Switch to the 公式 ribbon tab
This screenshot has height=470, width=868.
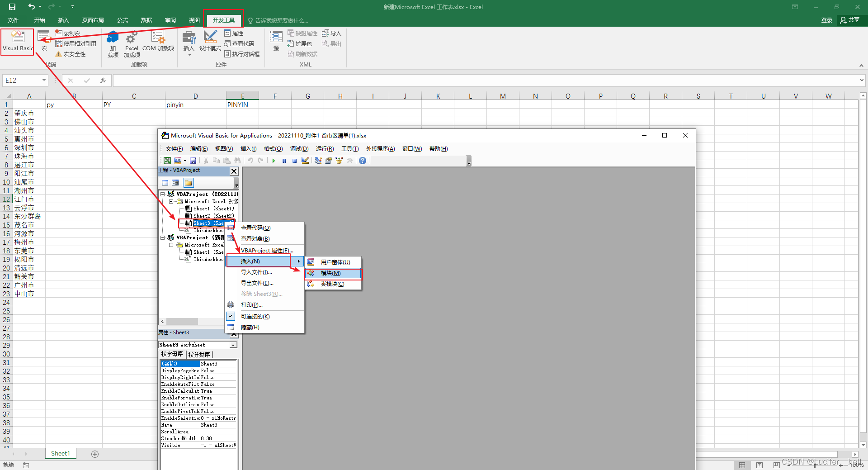tap(123, 20)
